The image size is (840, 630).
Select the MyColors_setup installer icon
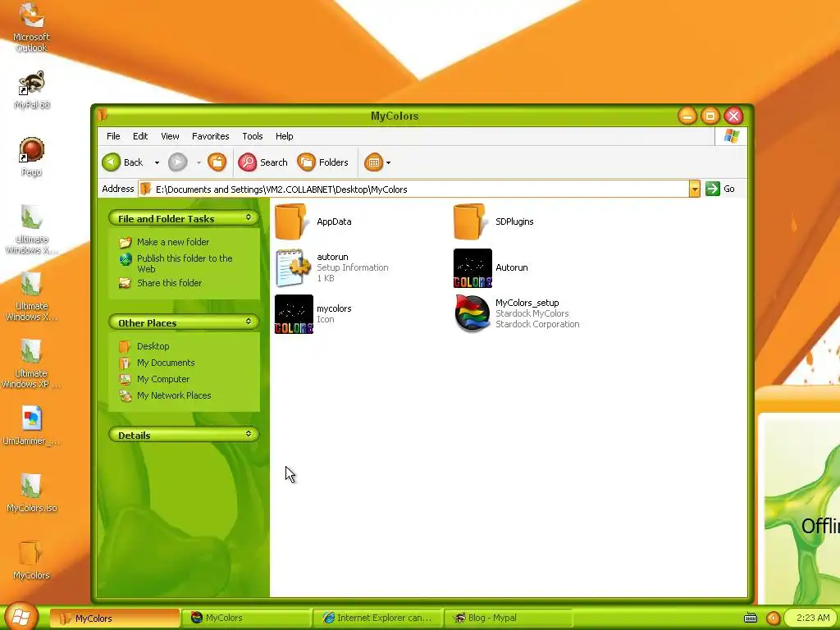click(x=472, y=313)
